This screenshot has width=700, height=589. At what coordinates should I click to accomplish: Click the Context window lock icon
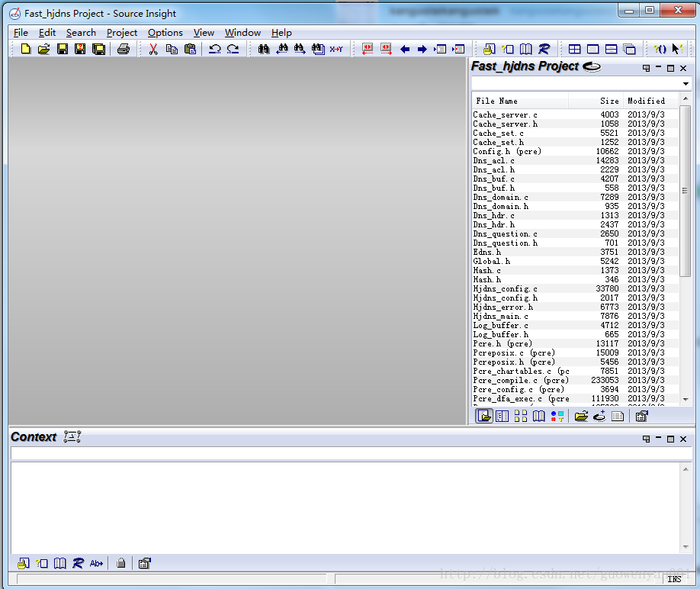click(121, 563)
